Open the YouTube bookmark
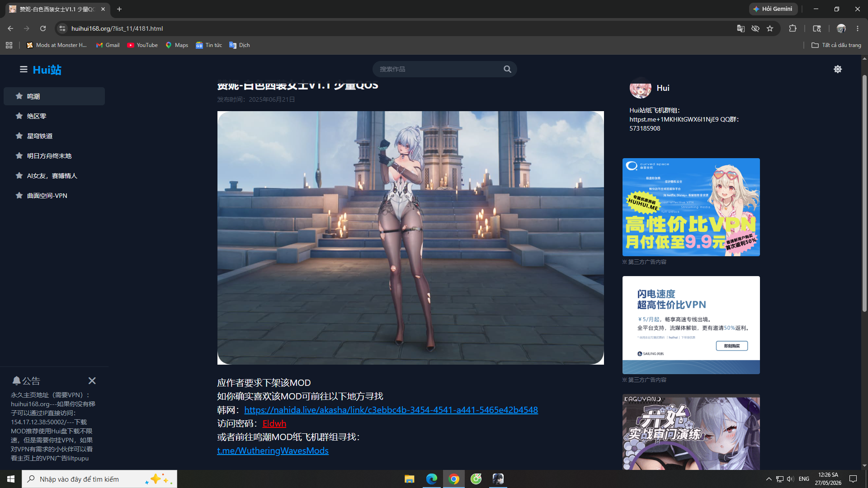The width and height of the screenshot is (868, 488). [x=142, y=45]
